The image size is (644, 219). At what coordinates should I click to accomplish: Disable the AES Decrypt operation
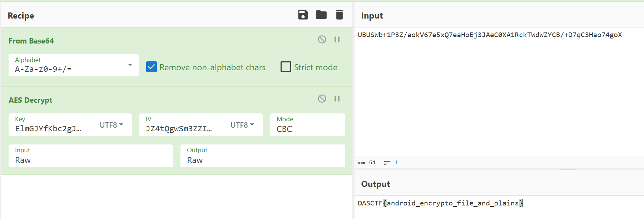tap(322, 99)
